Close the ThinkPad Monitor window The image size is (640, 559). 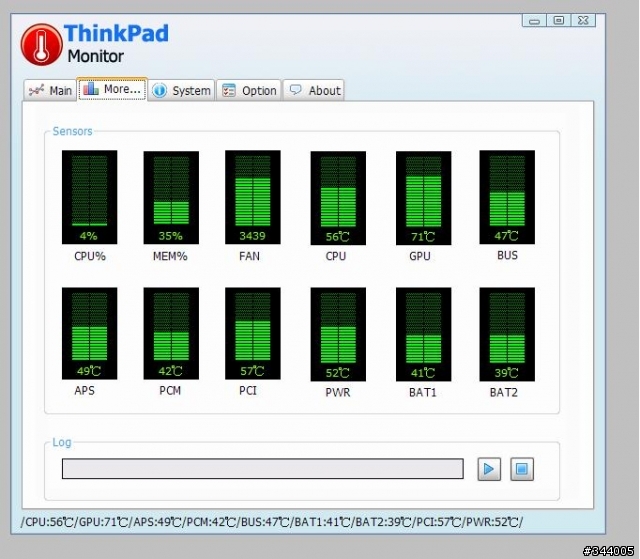583,20
